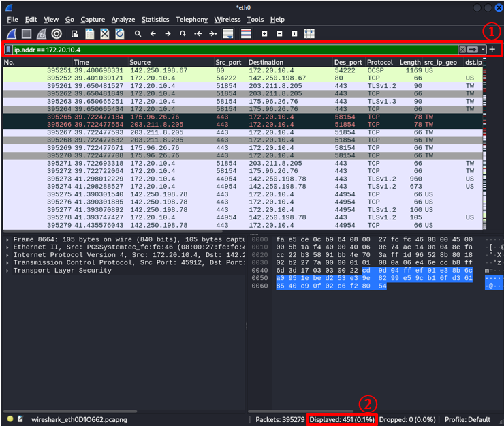Clear the display filter with X button

pos(462,50)
